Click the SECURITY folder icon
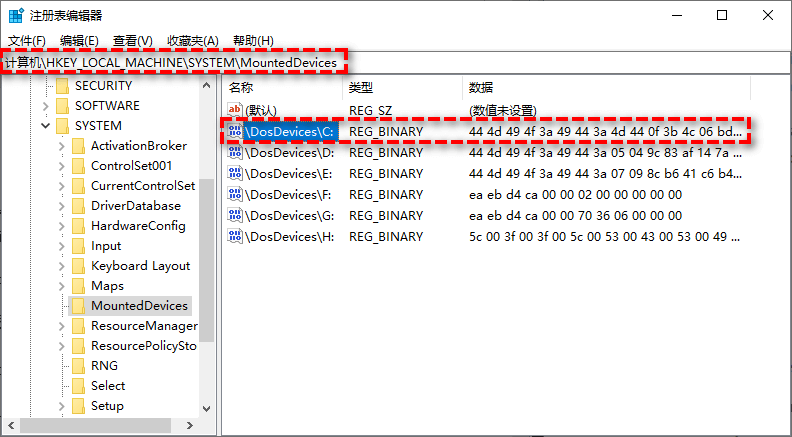The width and height of the screenshot is (792, 437). pos(63,86)
